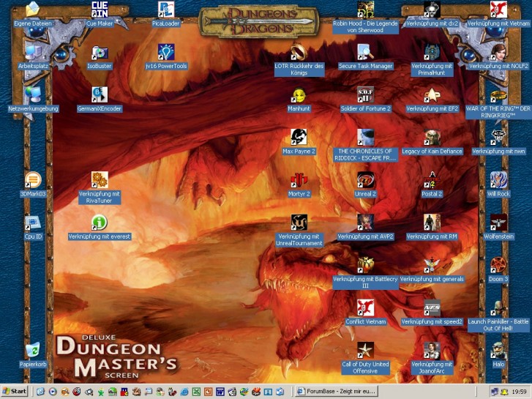Viewport: 532px width, 399px height.
Task: Launch Unreal 2
Action: pos(365,180)
